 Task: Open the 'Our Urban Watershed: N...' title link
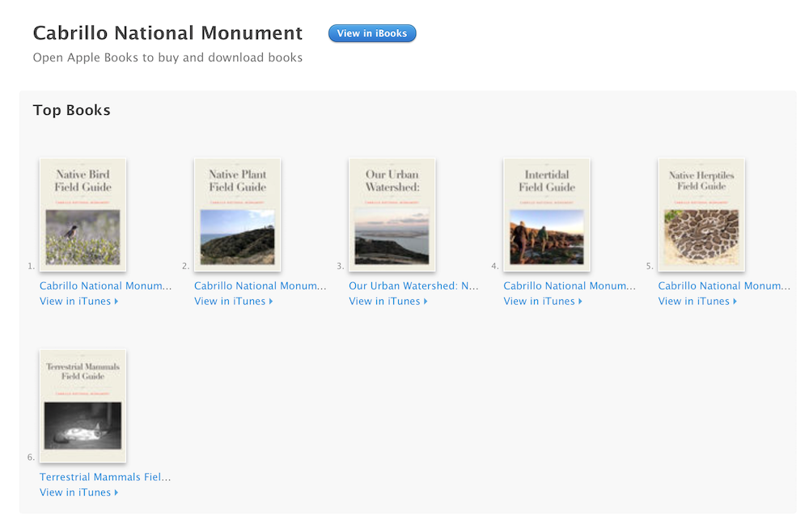(x=413, y=285)
